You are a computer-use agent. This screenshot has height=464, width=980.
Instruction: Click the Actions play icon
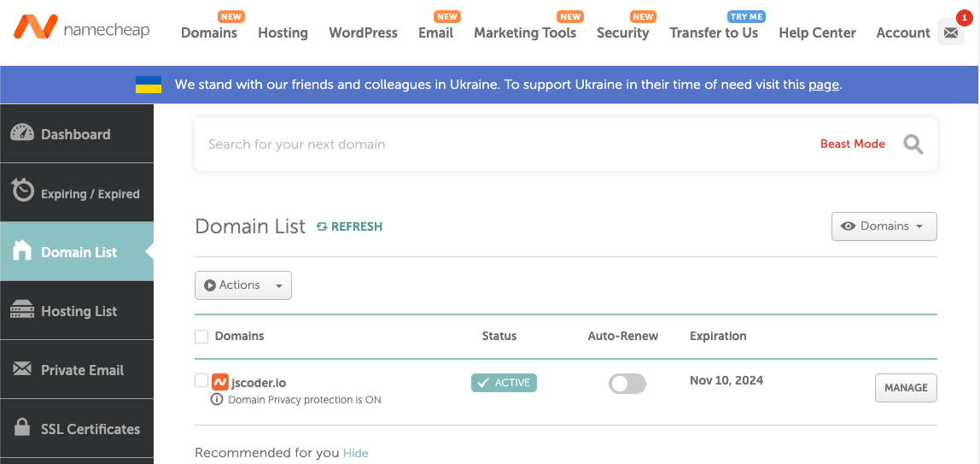[210, 285]
